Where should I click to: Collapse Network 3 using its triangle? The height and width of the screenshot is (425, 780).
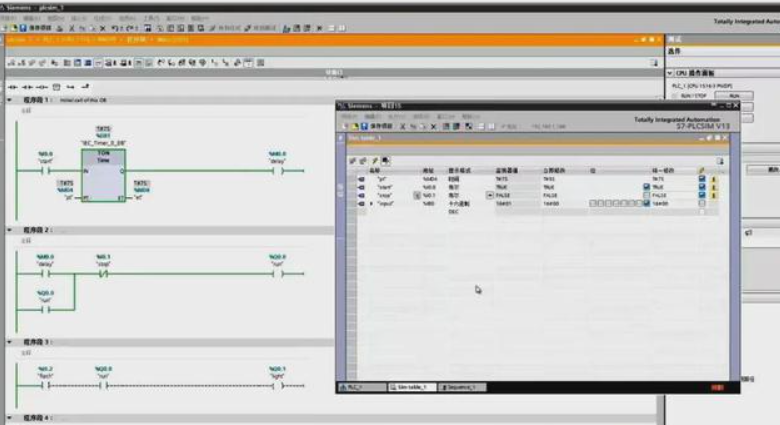[x=9, y=342]
